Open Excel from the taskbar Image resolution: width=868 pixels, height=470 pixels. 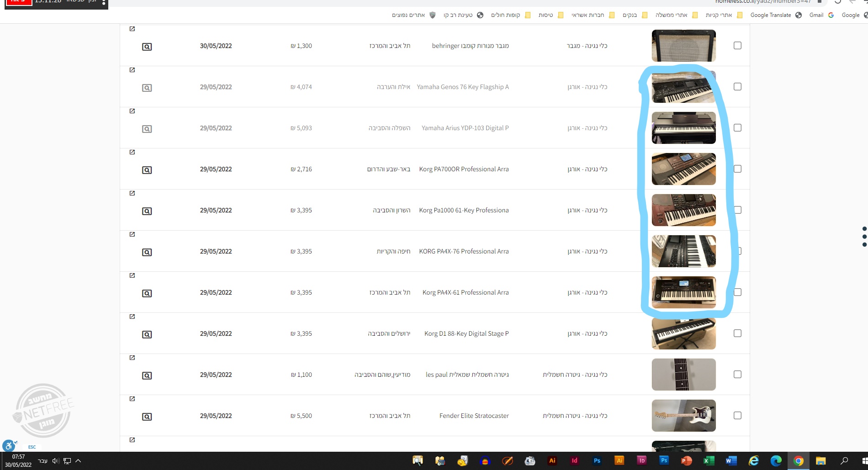tap(709, 460)
